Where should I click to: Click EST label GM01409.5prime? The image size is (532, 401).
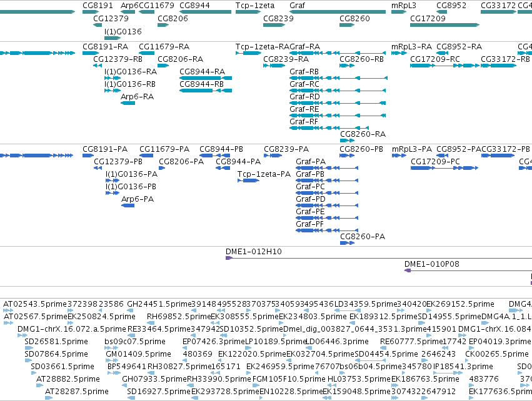pyautogui.click(x=138, y=354)
